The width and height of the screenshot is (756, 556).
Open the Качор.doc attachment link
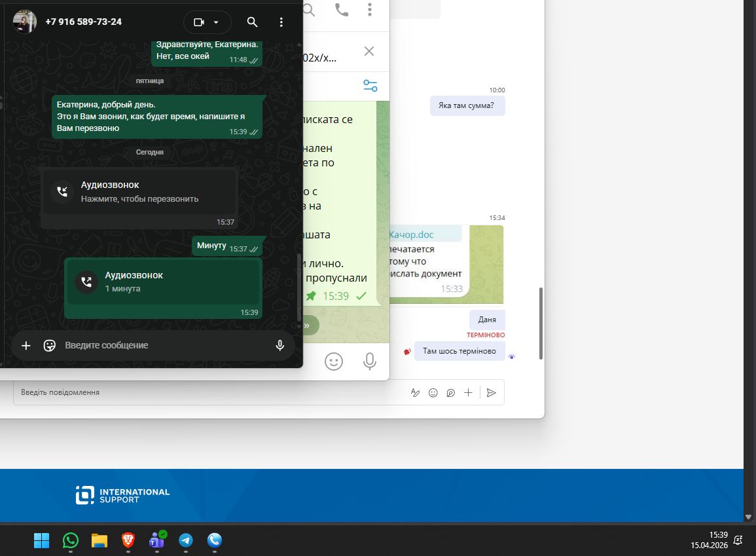click(411, 235)
